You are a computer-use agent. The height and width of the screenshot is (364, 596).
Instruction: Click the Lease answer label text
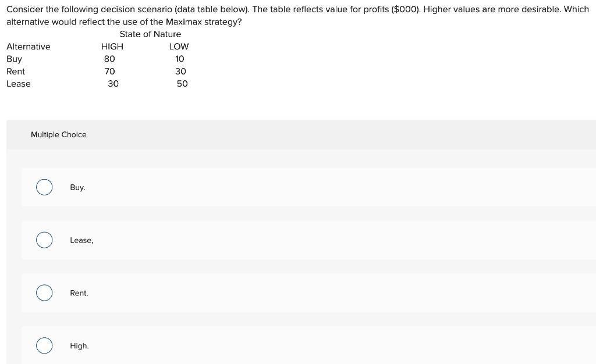click(81, 240)
